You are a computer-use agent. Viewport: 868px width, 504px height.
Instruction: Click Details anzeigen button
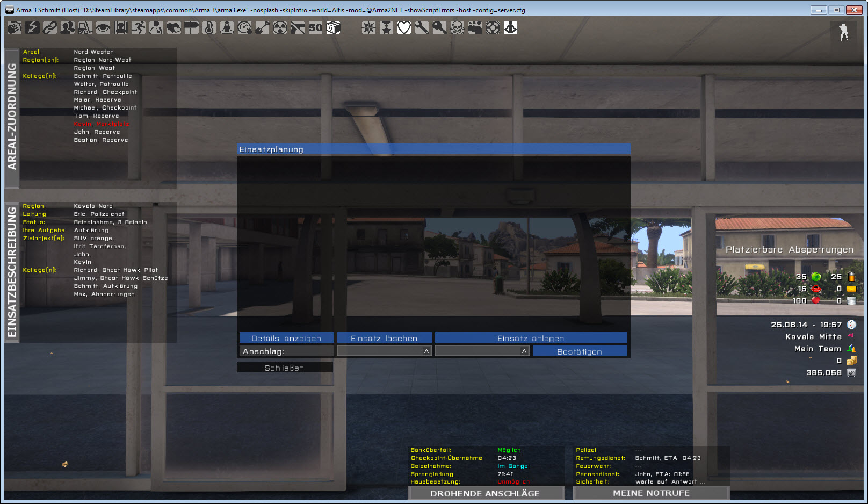point(286,338)
